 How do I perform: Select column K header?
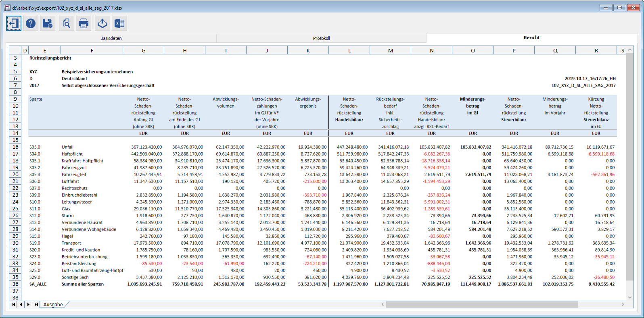click(308, 50)
